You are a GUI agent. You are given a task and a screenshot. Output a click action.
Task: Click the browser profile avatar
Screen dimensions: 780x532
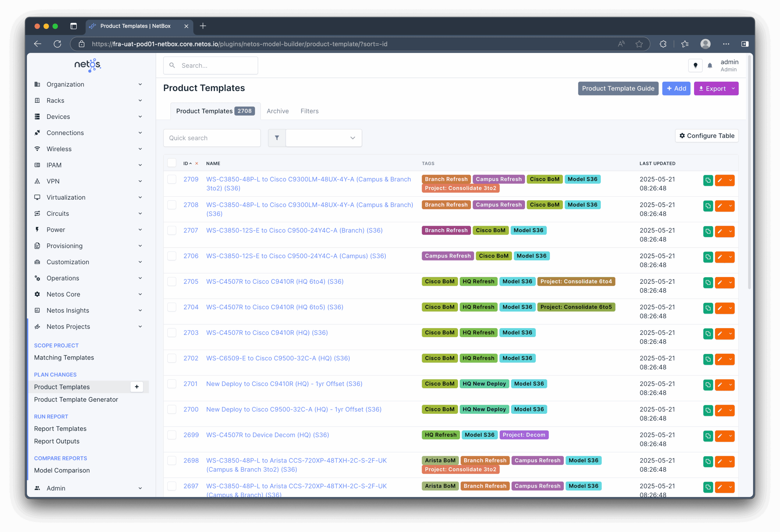click(x=705, y=44)
